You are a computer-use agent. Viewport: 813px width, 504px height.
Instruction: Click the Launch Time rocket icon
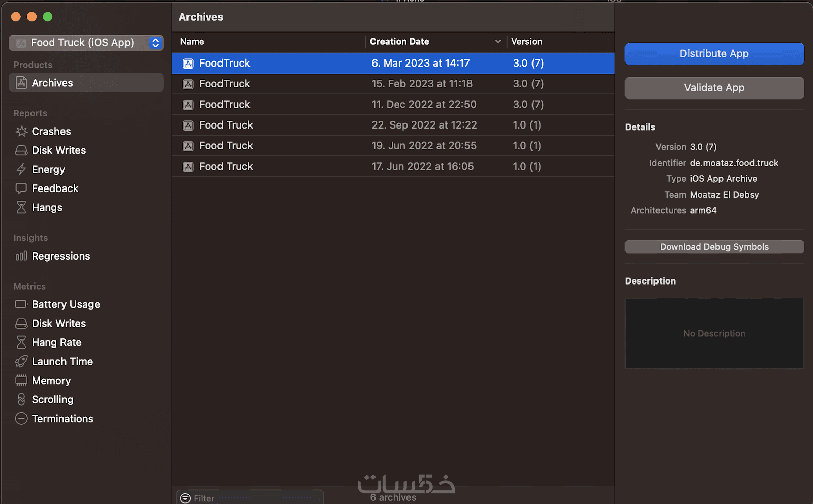pyautogui.click(x=21, y=361)
